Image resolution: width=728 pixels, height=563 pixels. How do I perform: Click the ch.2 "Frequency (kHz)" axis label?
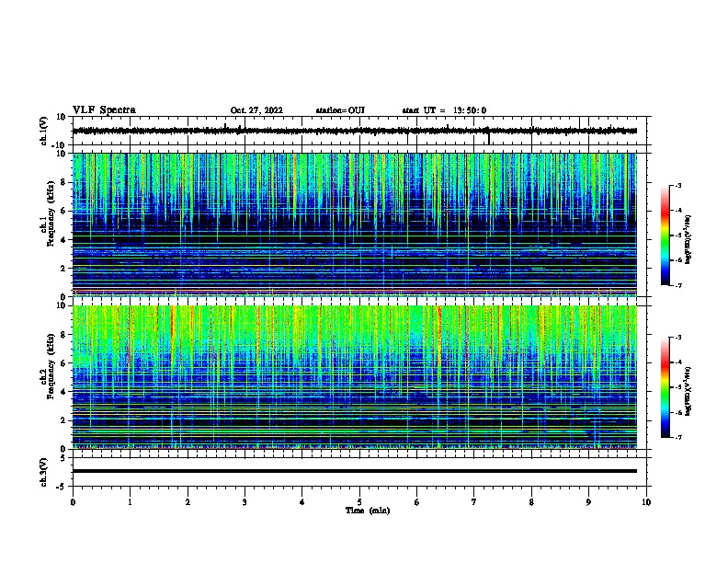pyautogui.click(x=51, y=366)
